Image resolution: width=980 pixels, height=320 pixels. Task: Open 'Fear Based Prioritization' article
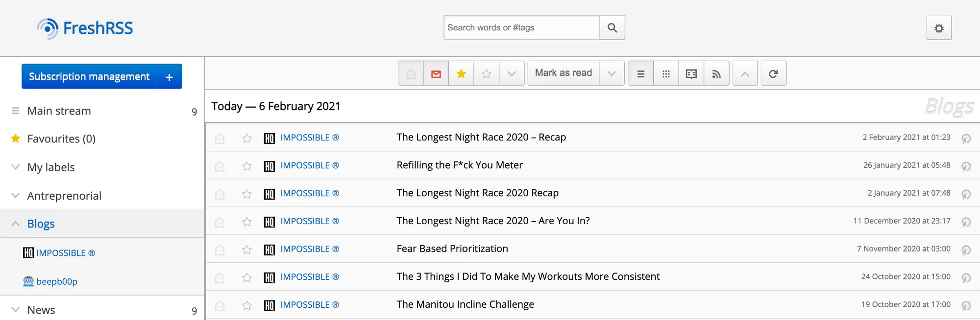[x=452, y=249]
